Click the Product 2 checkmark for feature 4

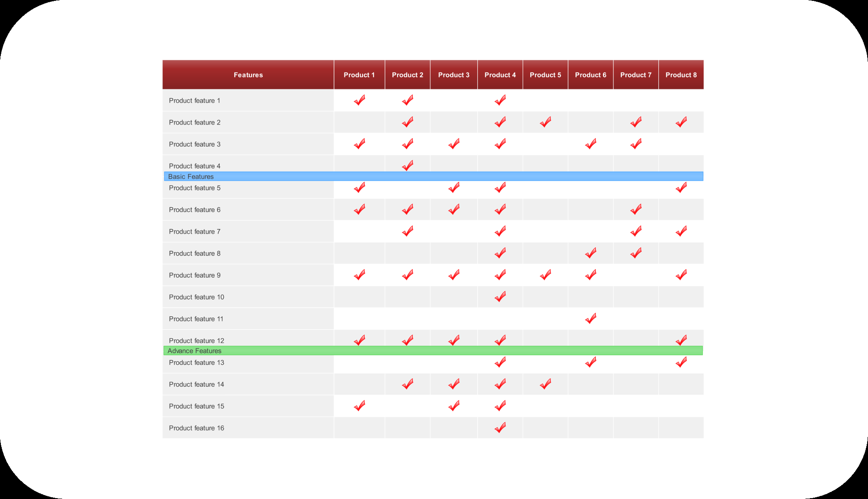point(407,165)
